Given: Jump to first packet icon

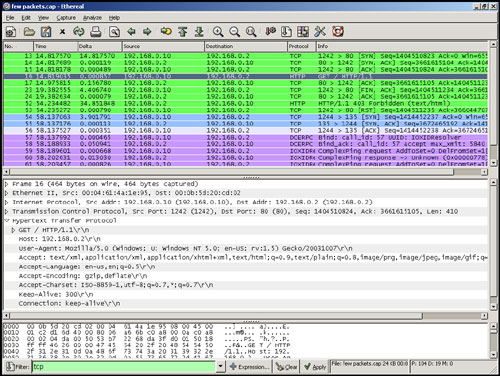Looking at the screenshot, I should tap(183, 32).
